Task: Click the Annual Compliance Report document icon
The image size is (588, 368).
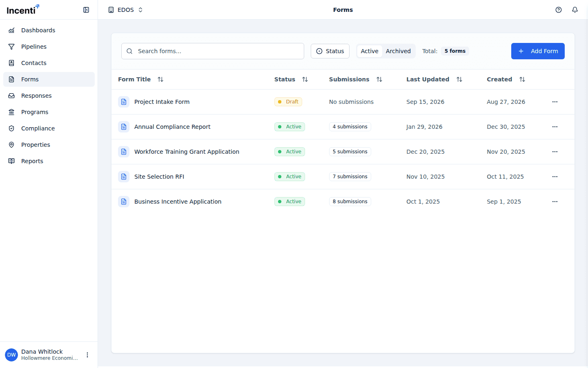Action: pyautogui.click(x=124, y=127)
